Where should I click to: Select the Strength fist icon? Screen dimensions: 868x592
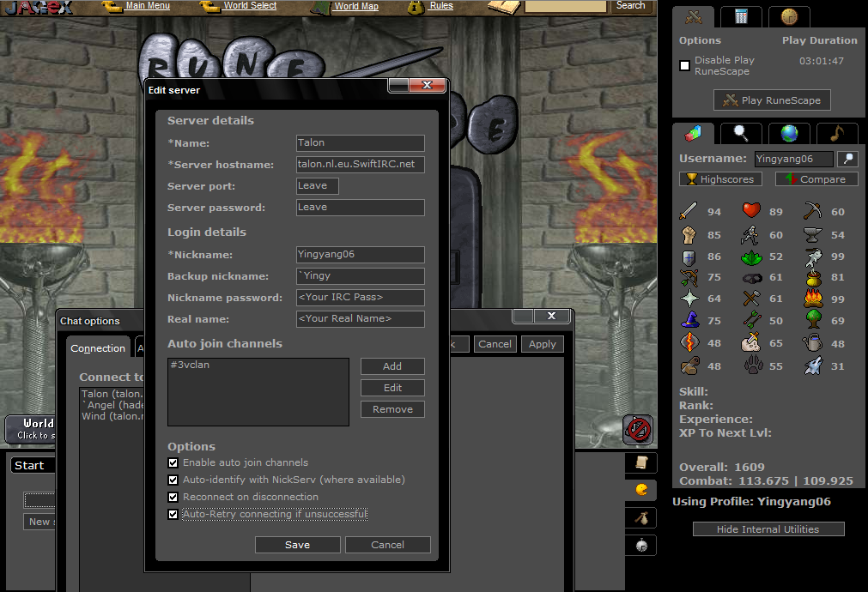689,234
